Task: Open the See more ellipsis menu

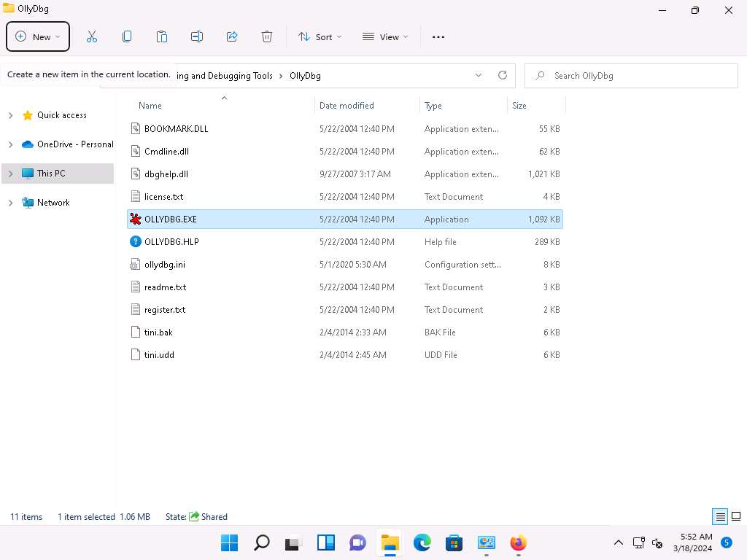Action: coord(438,36)
